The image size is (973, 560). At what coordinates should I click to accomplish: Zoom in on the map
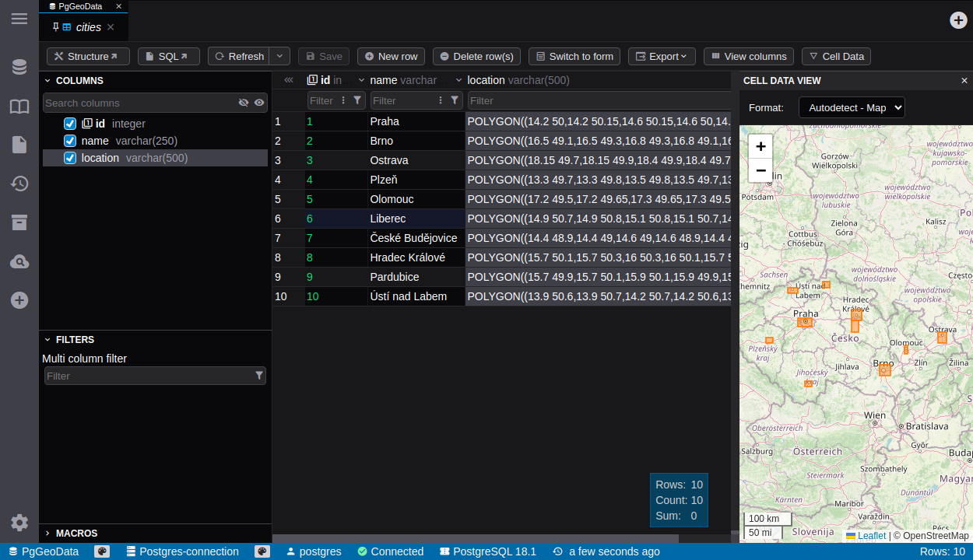click(x=760, y=146)
